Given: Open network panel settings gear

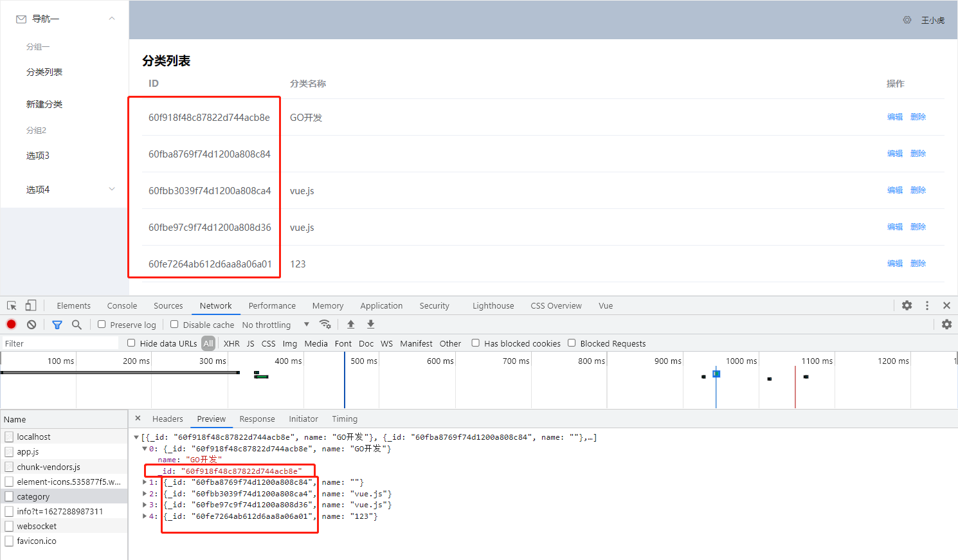Looking at the screenshot, I should tap(947, 325).
